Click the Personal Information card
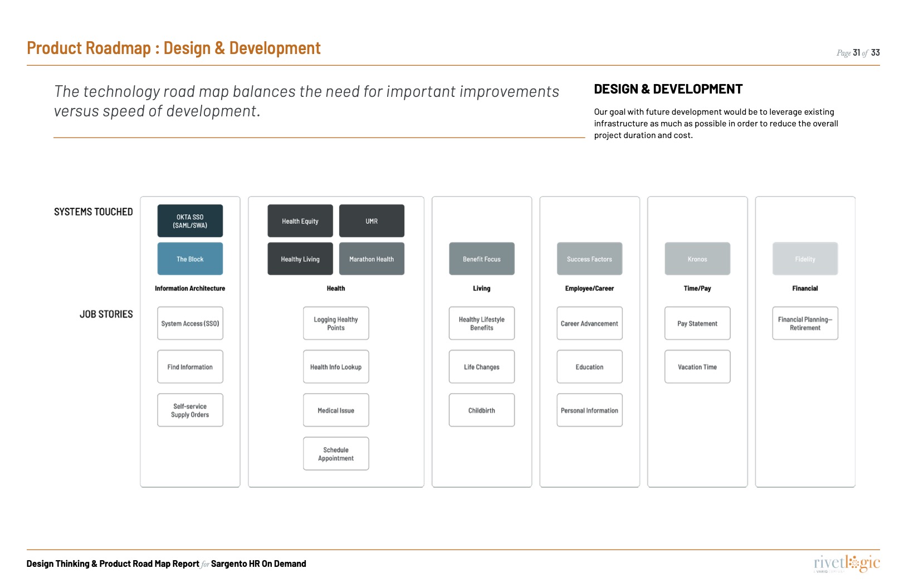The image size is (909, 588). click(589, 410)
